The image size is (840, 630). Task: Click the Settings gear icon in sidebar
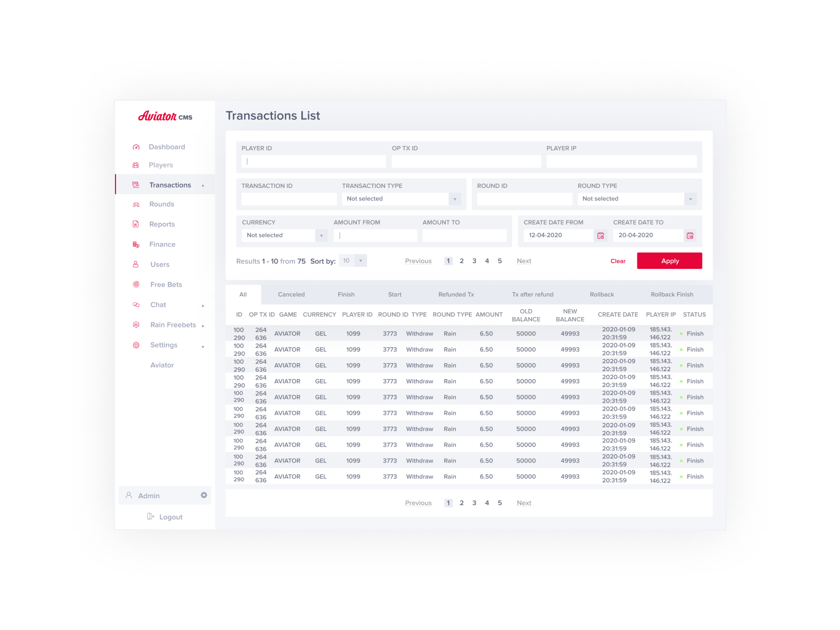pyautogui.click(x=136, y=345)
